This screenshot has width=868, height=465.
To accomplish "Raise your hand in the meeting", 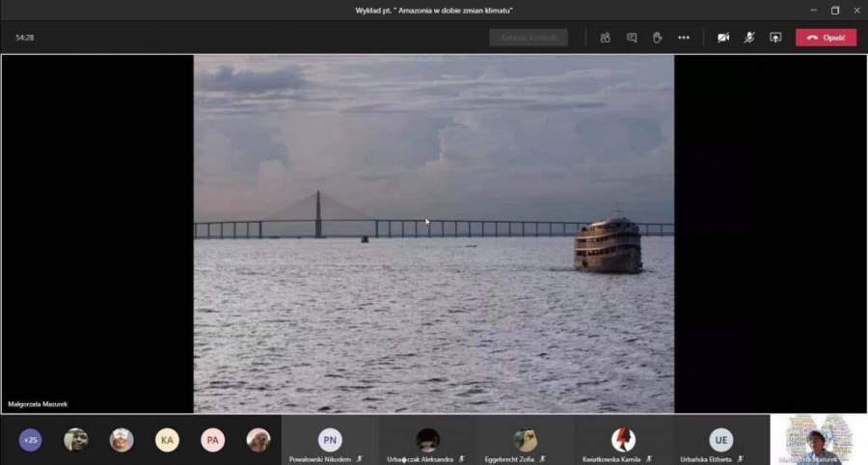I will click(x=657, y=38).
